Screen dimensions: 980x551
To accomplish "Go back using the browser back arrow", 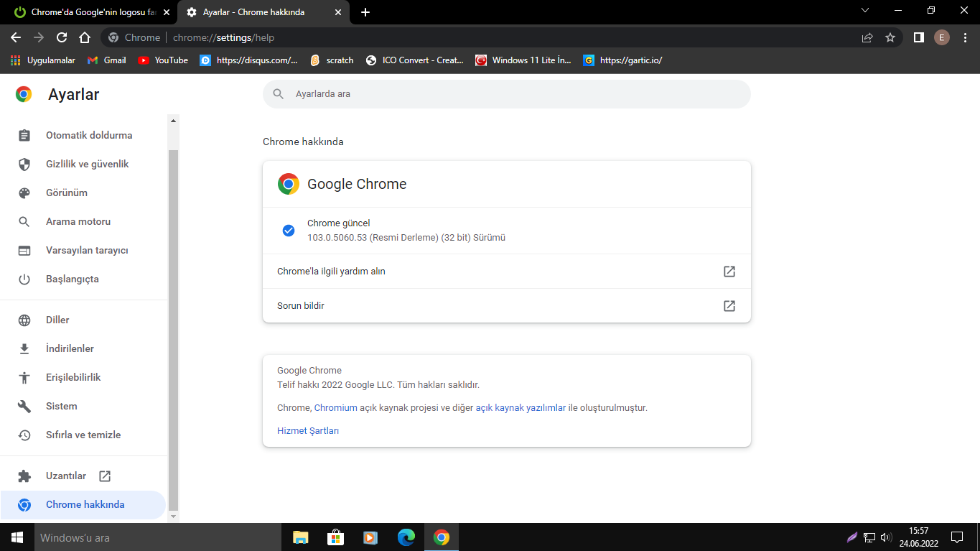I will pyautogui.click(x=16, y=37).
